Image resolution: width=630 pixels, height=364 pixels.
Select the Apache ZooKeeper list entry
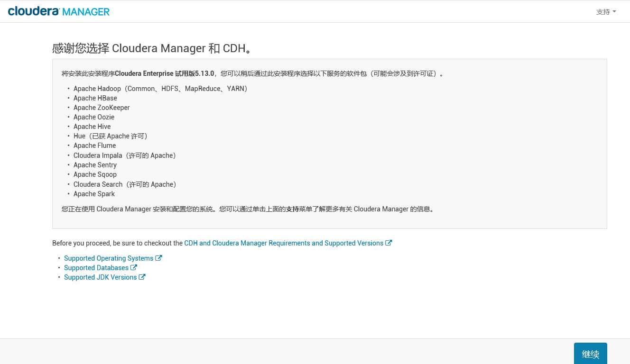click(102, 108)
